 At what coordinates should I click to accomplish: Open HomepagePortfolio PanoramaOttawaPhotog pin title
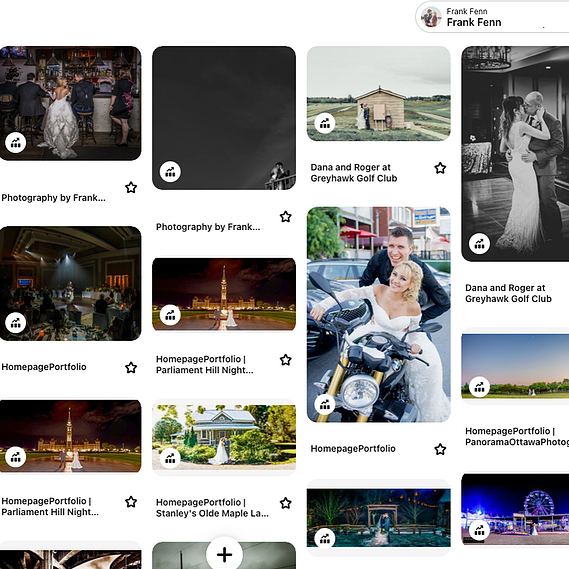(x=517, y=436)
